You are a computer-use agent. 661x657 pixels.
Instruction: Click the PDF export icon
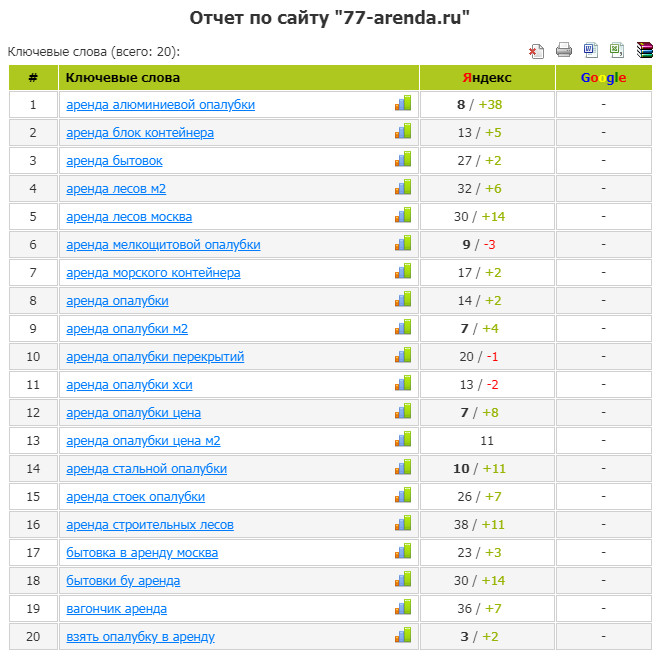coord(536,51)
